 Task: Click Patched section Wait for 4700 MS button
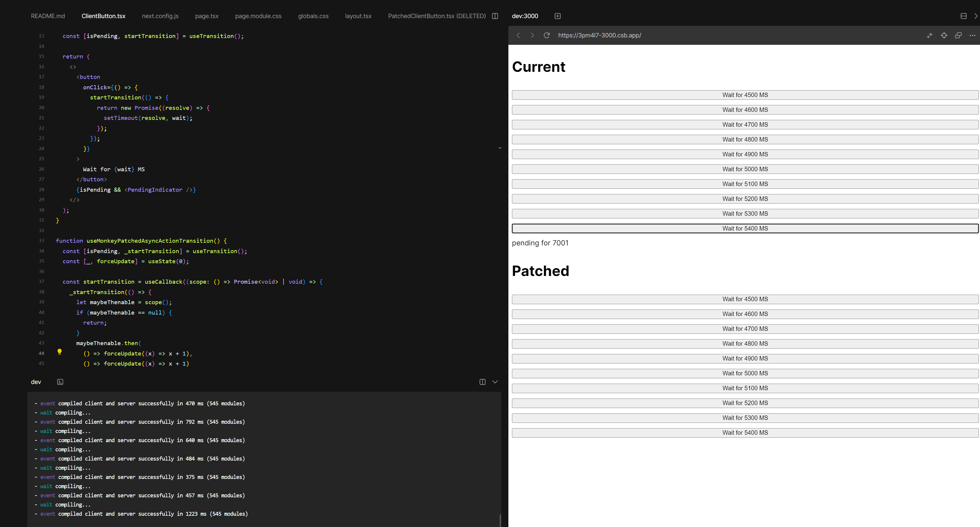coord(745,329)
